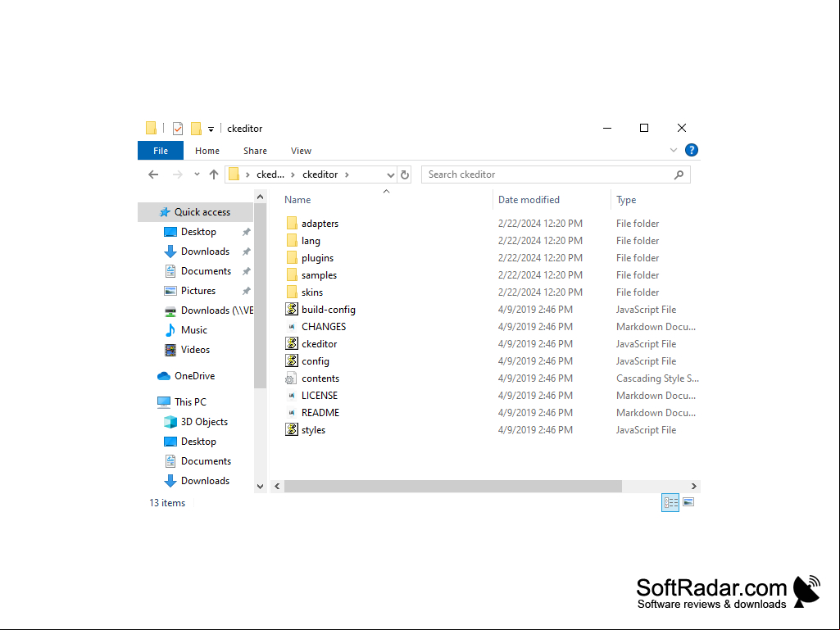Click the search magnifier icon

pyautogui.click(x=679, y=174)
